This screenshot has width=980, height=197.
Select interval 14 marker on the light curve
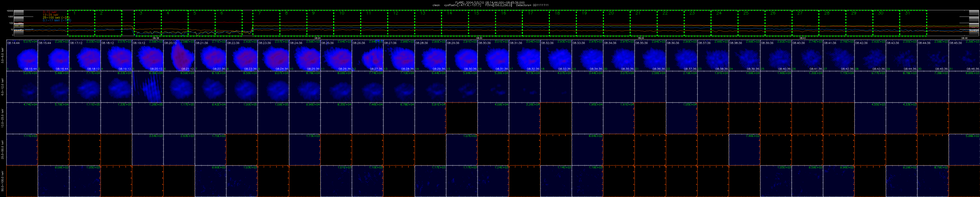(449, 13)
